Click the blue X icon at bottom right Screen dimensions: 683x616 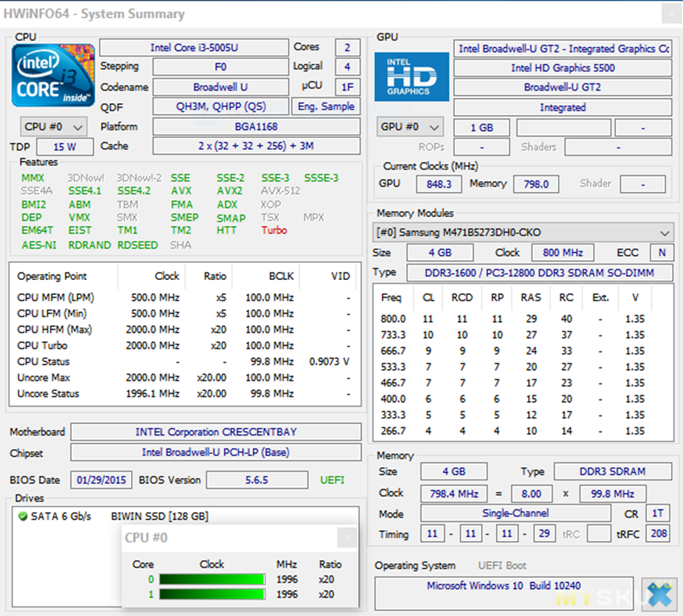click(659, 593)
